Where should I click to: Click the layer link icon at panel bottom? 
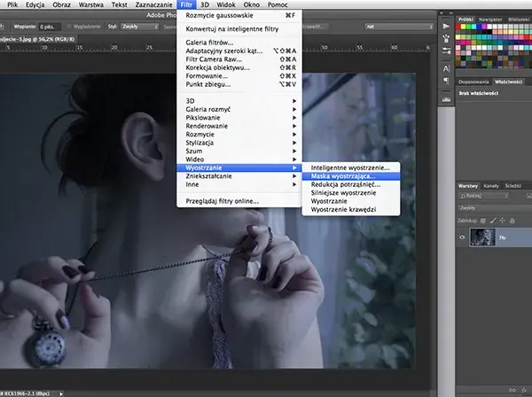click(512, 390)
